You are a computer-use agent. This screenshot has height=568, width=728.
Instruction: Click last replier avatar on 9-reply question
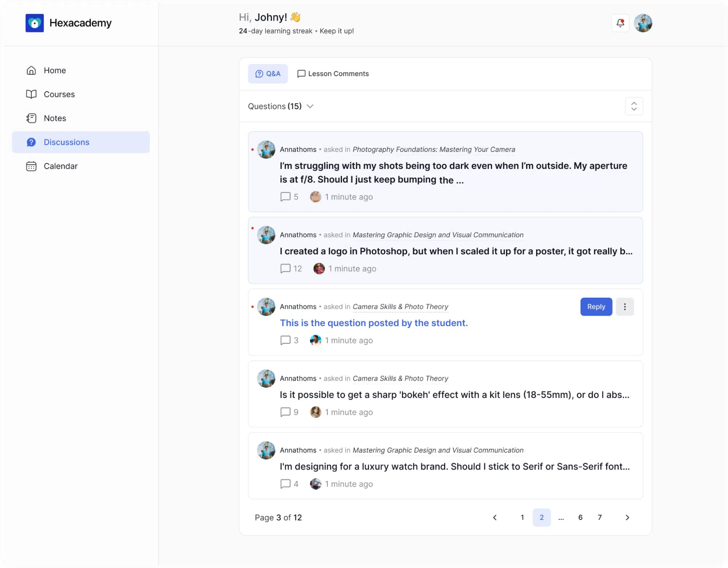(x=315, y=412)
